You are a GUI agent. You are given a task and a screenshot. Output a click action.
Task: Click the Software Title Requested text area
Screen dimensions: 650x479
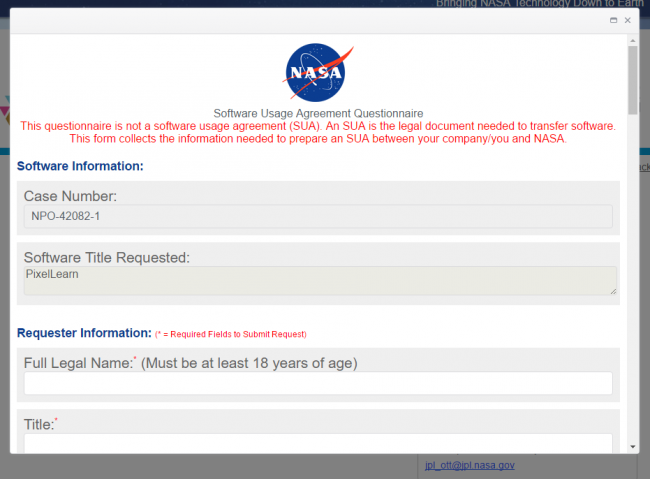click(320, 281)
